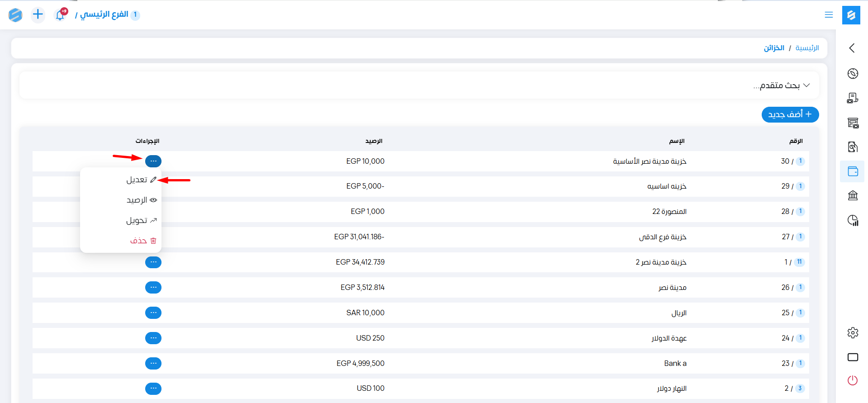Expand the advanced search panel
Screen dimensions: 868x403
point(782,85)
